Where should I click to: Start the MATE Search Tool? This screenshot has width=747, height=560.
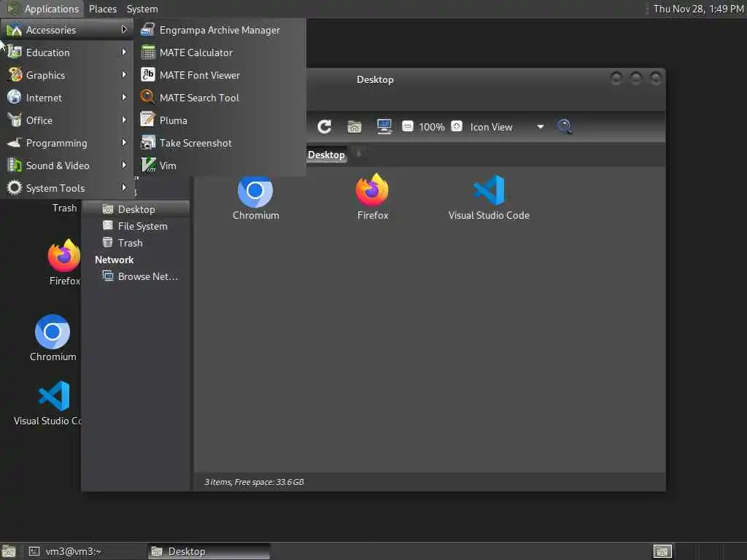[220, 98]
